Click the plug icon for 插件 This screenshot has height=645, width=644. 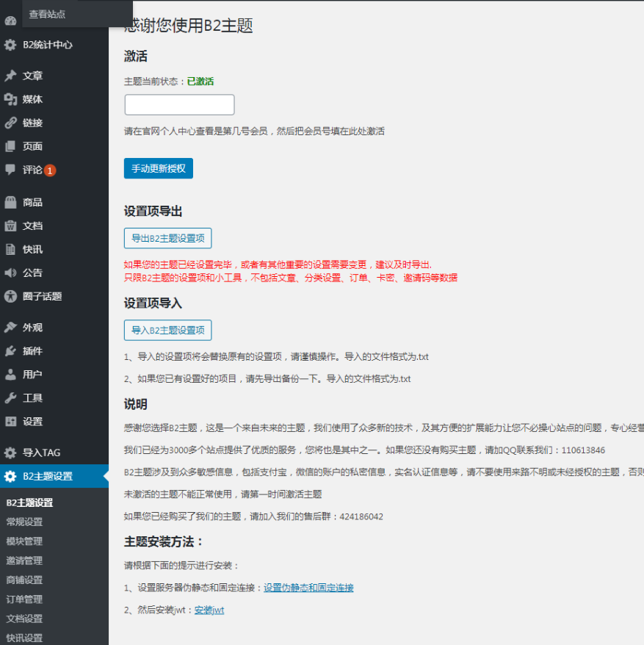tap(10, 351)
